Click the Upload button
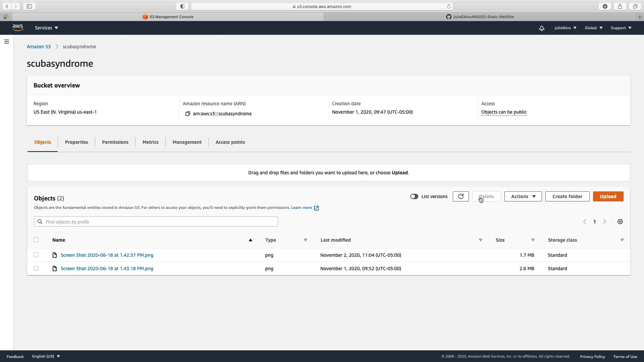This screenshot has height=362, width=644. [608, 197]
